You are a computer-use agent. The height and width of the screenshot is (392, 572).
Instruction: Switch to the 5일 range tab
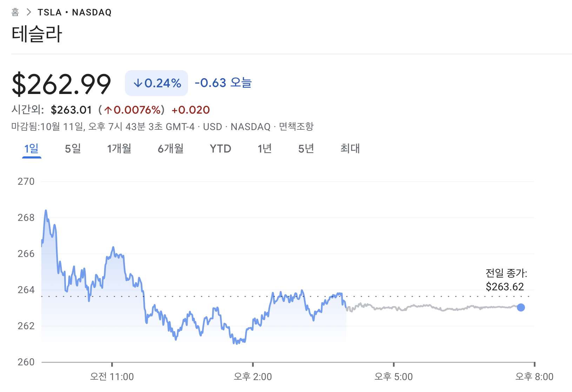click(x=73, y=149)
